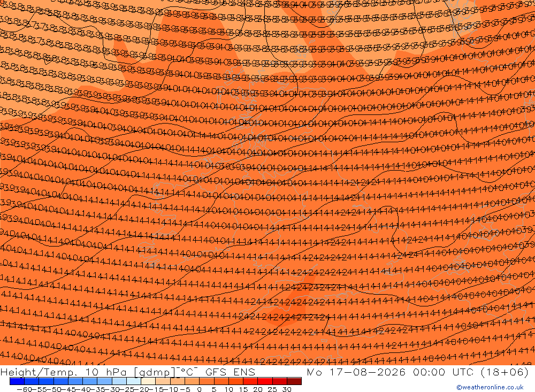Pick the legend swatch between -45 and -40
The width and height of the screenshot is (535, 392).
[x=75, y=381]
